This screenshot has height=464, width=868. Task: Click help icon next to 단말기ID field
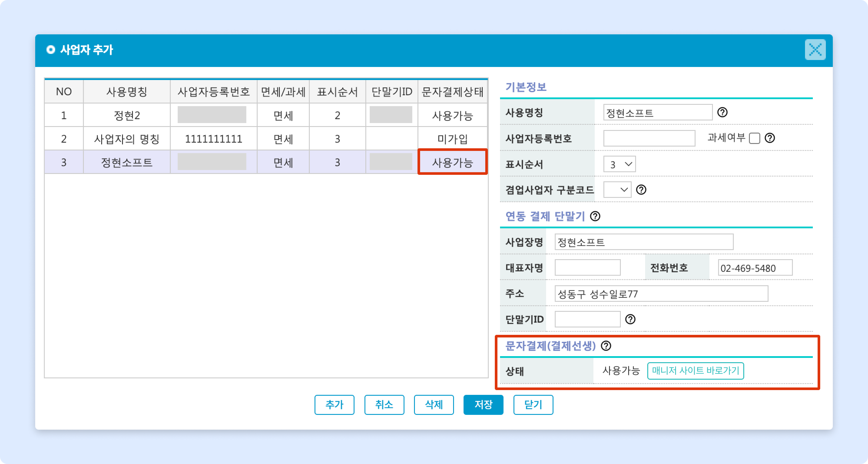(x=630, y=319)
